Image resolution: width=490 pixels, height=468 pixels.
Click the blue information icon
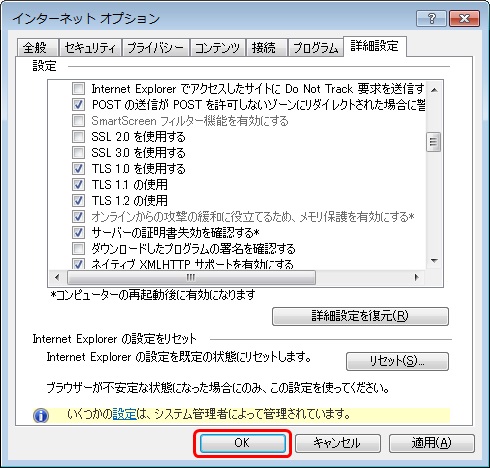[x=41, y=415]
